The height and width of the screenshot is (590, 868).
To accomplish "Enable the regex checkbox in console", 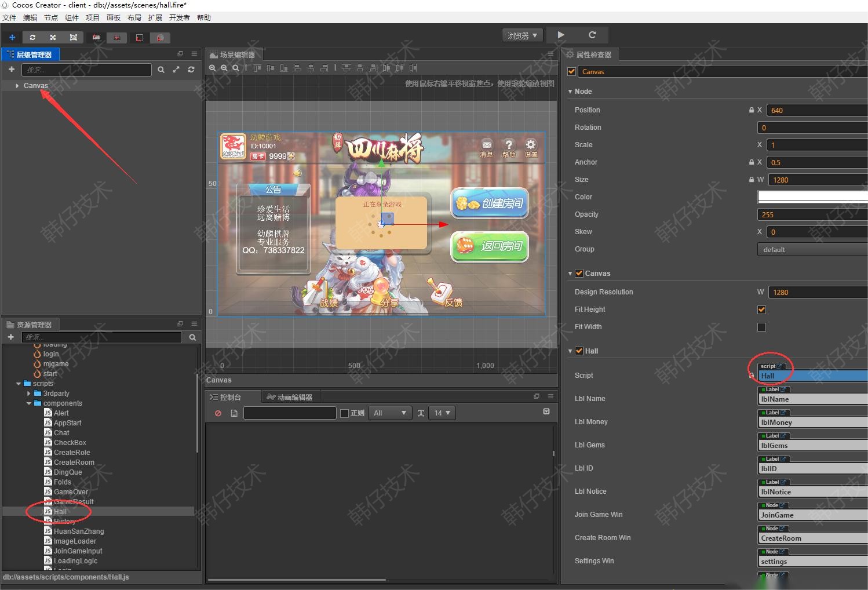I will coord(344,413).
